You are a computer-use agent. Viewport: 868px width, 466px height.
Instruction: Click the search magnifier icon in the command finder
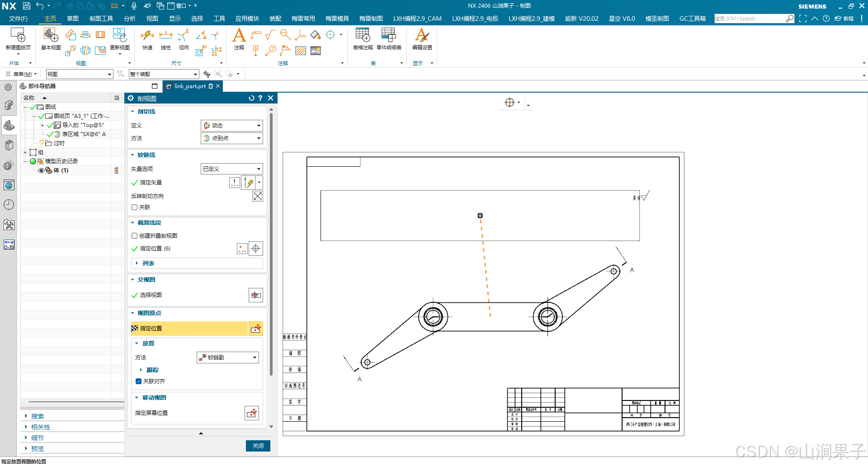tap(790, 19)
